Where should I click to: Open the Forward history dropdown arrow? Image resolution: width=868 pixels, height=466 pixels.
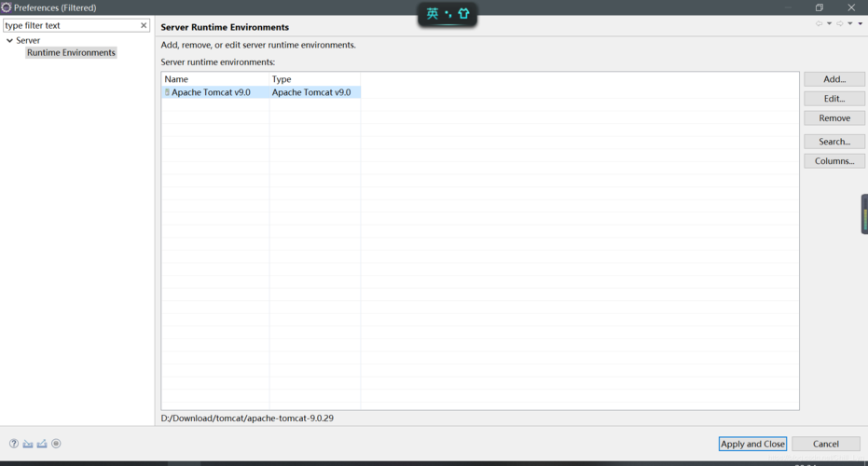click(x=850, y=23)
